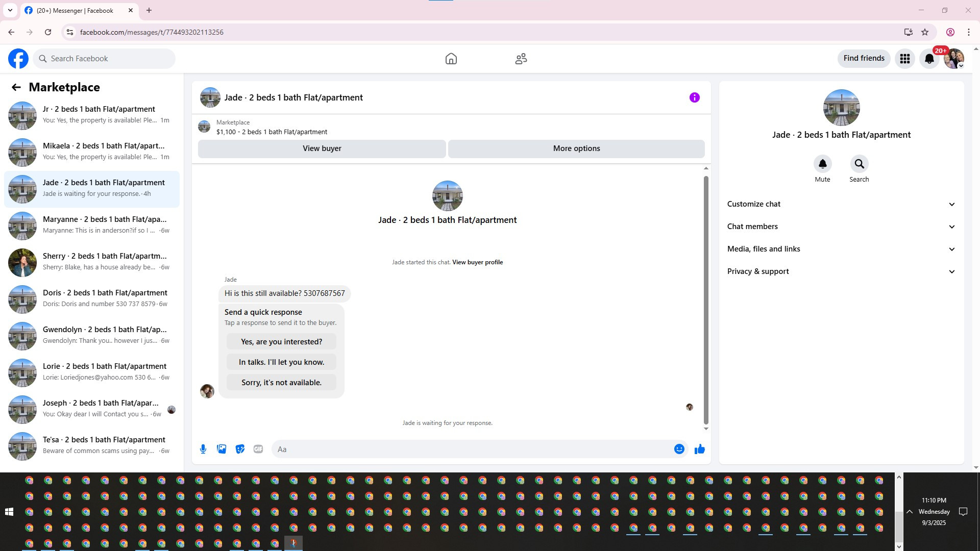
Task: Open Te'sa conversation
Action: pos(92,446)
